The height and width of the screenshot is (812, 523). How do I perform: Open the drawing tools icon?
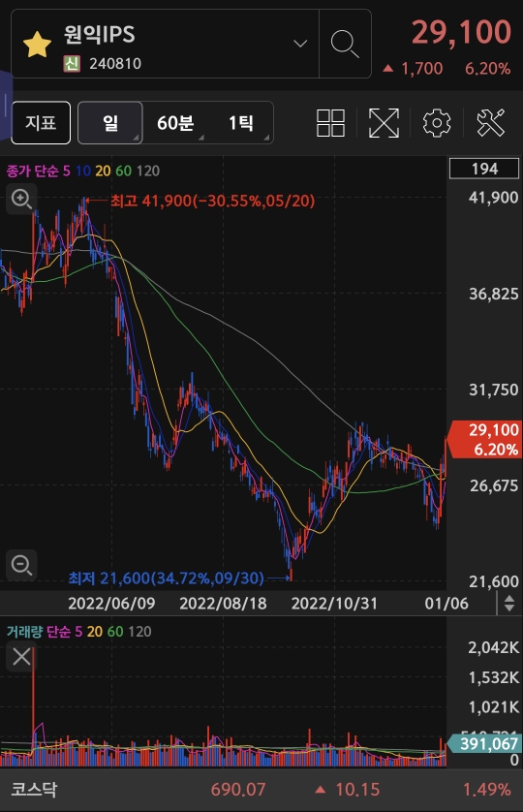coord(490,123)
